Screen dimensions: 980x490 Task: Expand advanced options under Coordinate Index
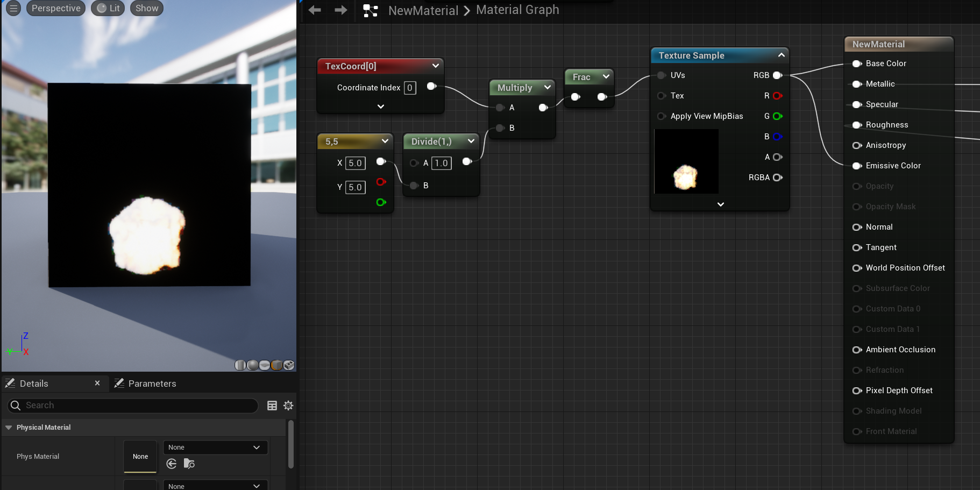click(381, 106)
